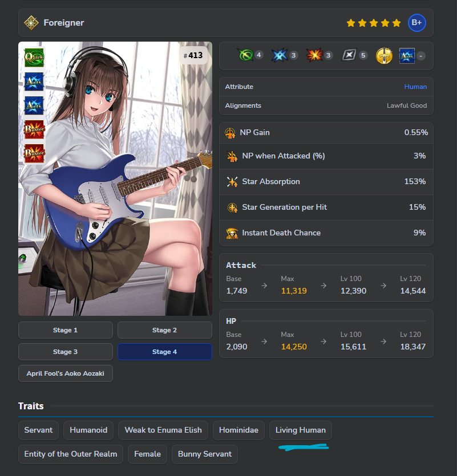
Task: Click the max HP value 14,250
Action: pos(294,347)
